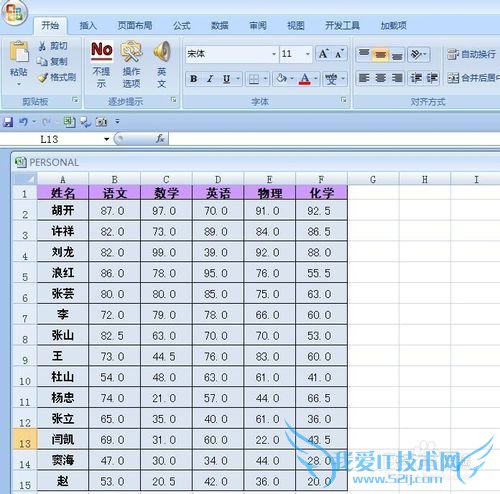Open the font size 11 dropdown

307,54
